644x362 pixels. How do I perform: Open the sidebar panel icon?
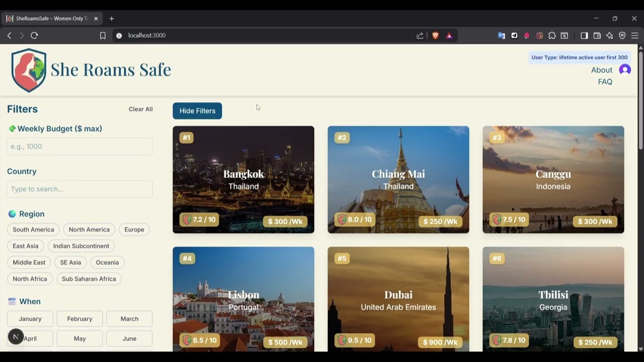[x=584, y=35]
